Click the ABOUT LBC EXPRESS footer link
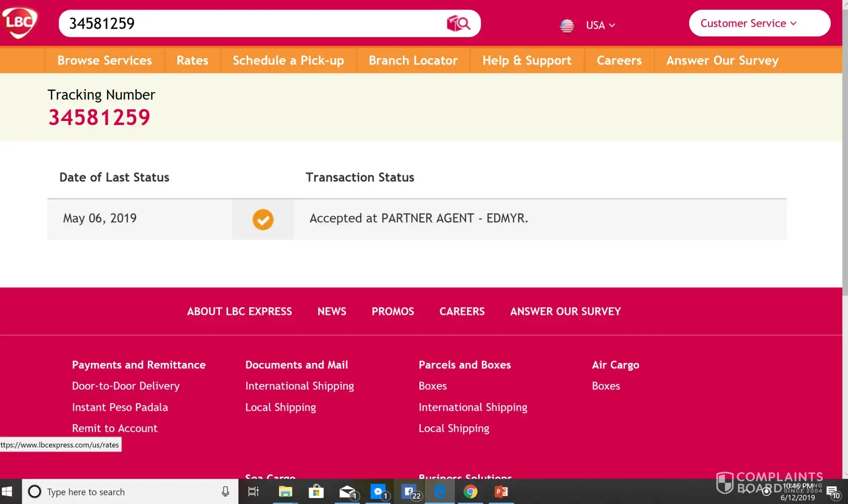The height and width of the screenshot is (504, 848). tap(240, 311)
